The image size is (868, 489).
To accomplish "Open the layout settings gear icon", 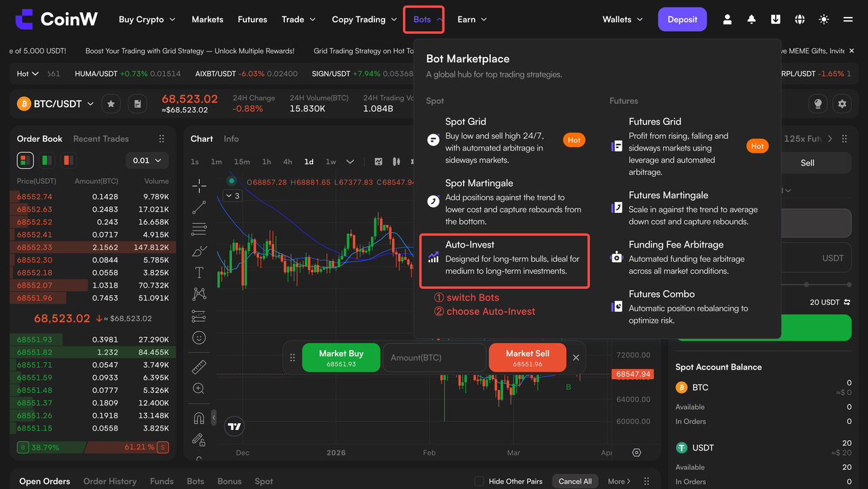I will coord(842,104).
